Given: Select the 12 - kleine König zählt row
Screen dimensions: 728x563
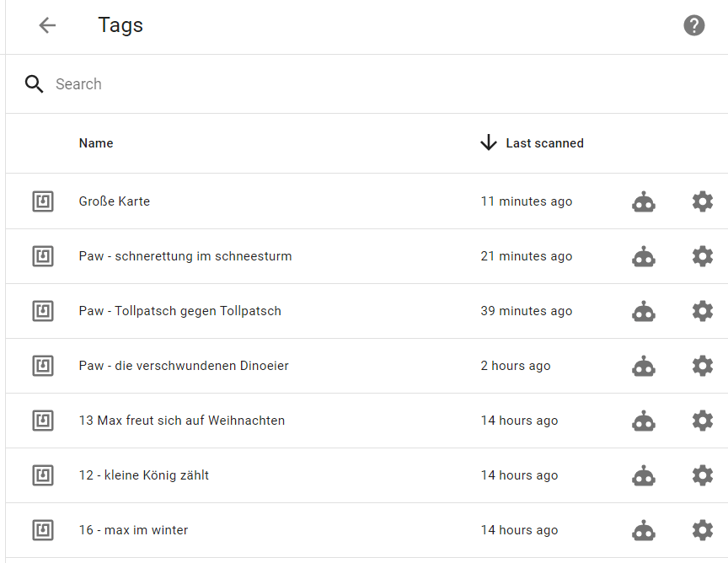Looking at the screenshot, I should point(367,475).
